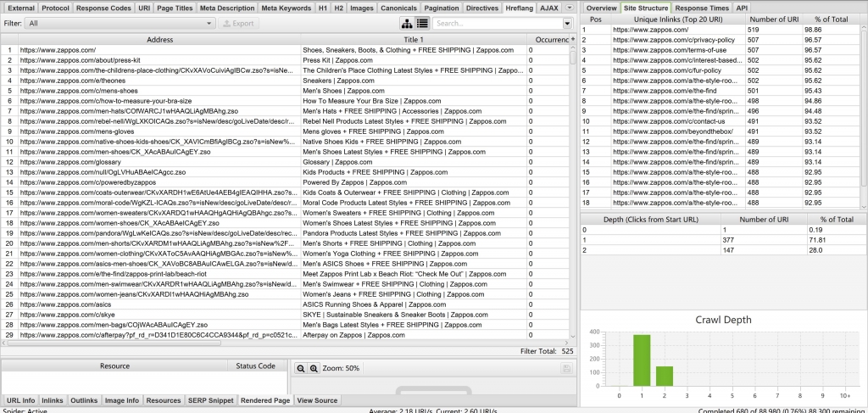Switch to Page Titles tab
The height and width of the screenshot is (413, 868).
click(175, 8)
